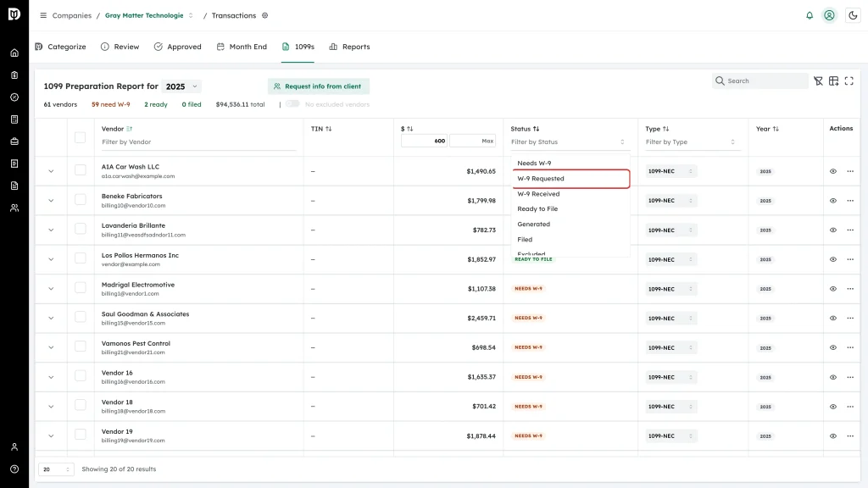Click the help question mark icon
The width and height of the screenshot is (868, 488).
click(x=14, y=469)
